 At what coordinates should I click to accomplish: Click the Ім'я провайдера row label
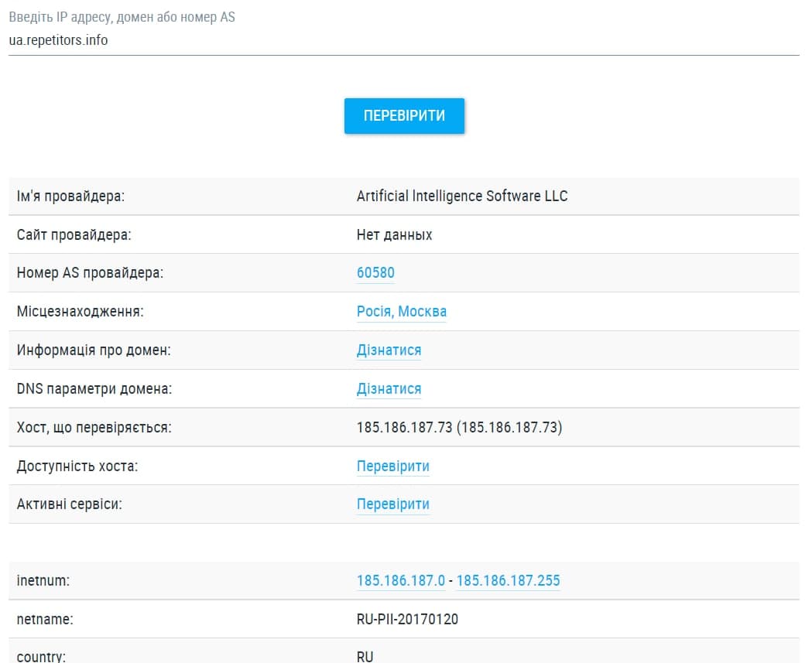70,197
